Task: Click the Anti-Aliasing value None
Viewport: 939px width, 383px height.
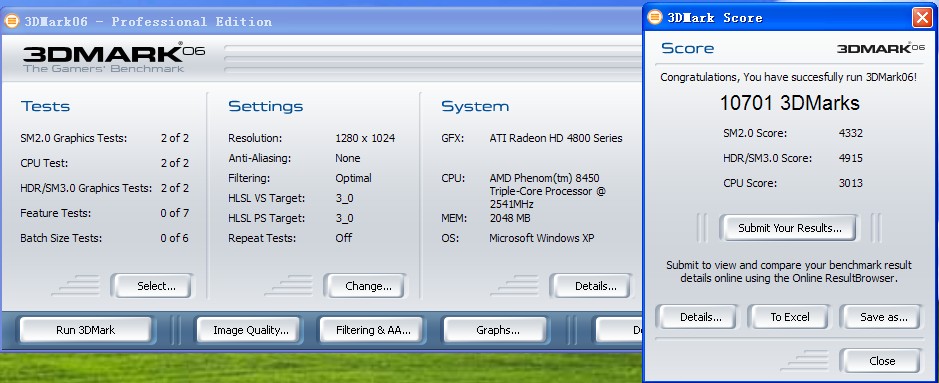Action: pyautogui.click(x=347, y=158)
